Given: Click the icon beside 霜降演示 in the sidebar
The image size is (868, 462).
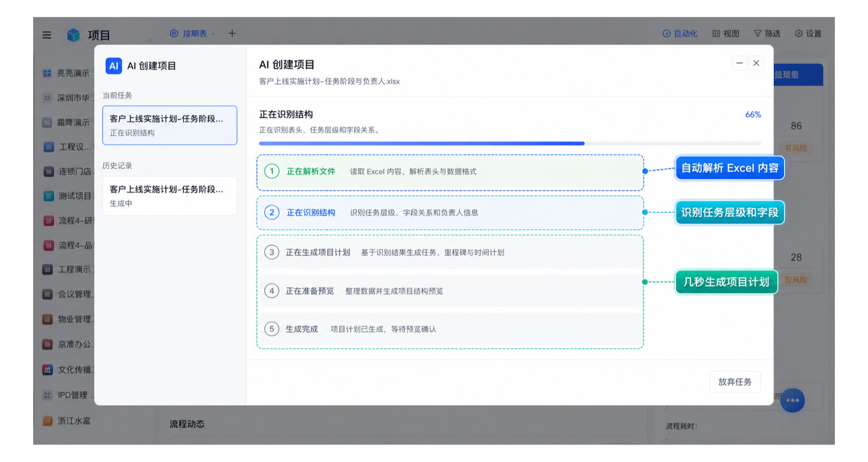Looking at the screenshot, I should pyautogui.click(x=47, y=123).
